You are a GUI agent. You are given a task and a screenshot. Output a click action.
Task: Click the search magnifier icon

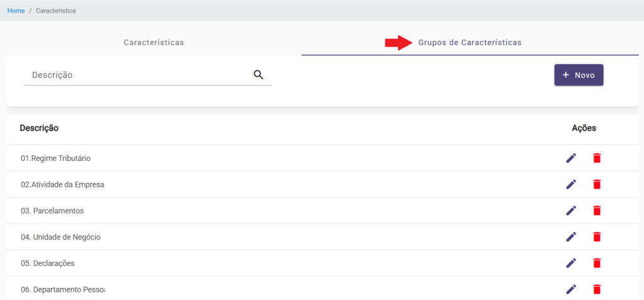click(258, 75)
